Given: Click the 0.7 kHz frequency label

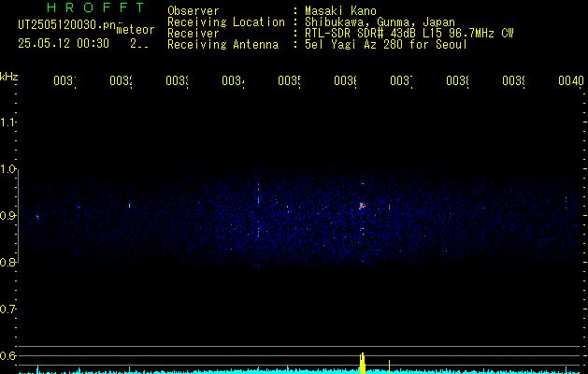Looking at the screenshot, I should (x=7, y=309).
